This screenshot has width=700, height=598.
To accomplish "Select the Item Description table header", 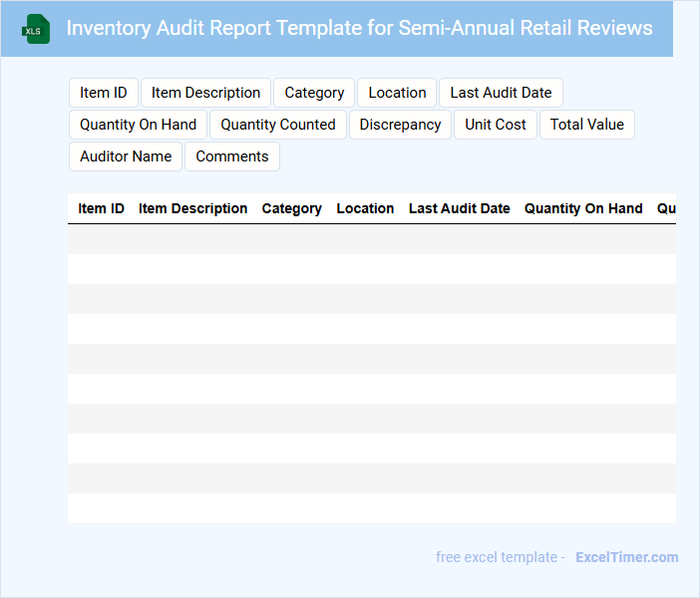I will tap(192, 208).
